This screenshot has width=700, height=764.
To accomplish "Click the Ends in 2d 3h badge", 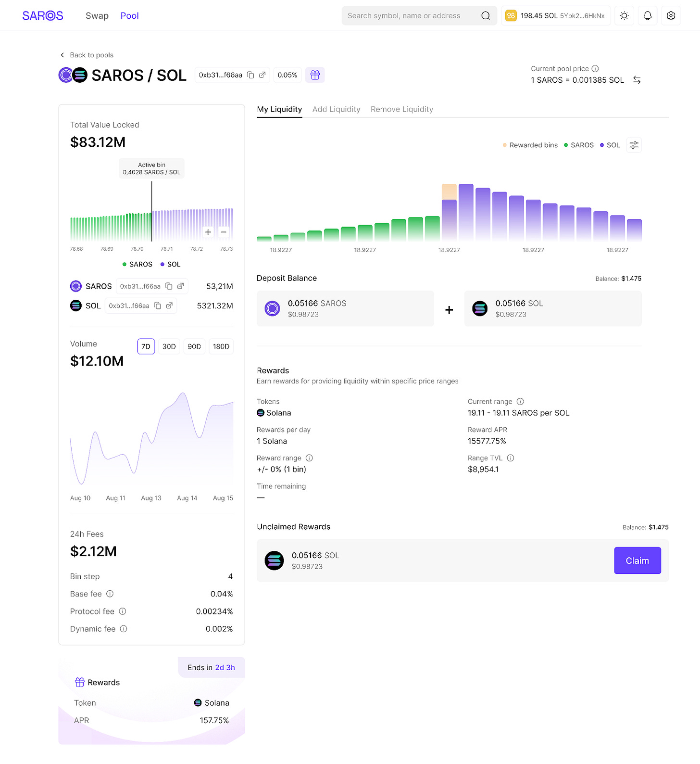I will point(212,667).
